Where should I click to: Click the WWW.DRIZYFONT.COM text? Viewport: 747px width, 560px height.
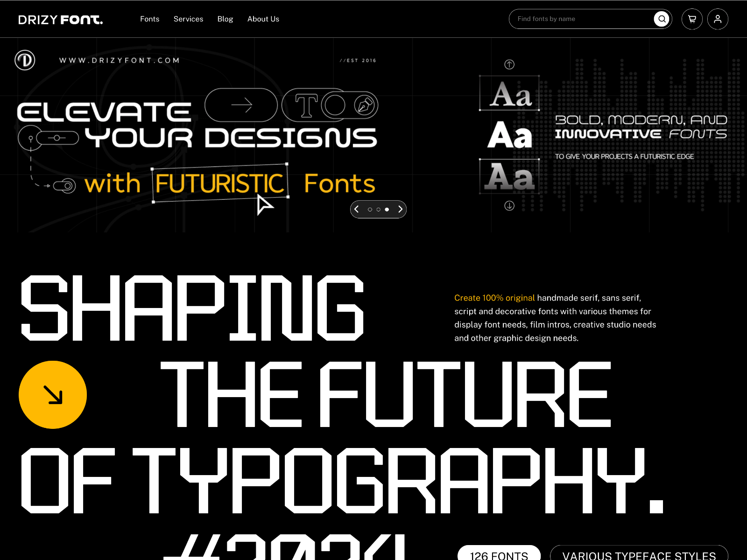(x=120, y=61)
